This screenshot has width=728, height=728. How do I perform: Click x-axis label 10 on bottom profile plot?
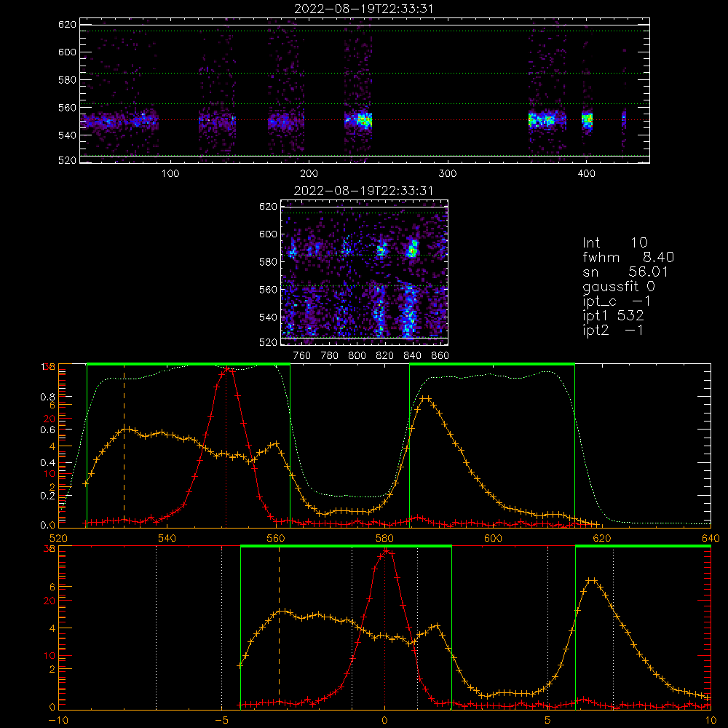tap(711, 720)
